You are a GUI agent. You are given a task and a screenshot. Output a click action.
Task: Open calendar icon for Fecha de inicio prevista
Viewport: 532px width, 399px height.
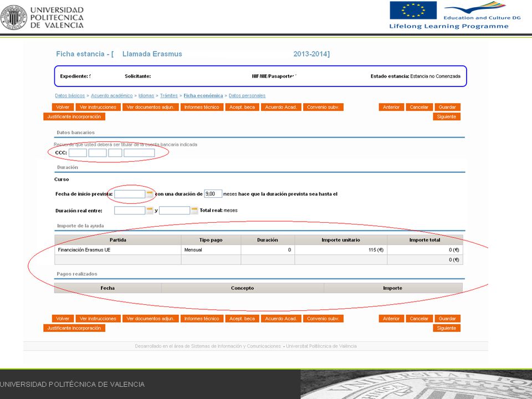(x=150, y=194)
